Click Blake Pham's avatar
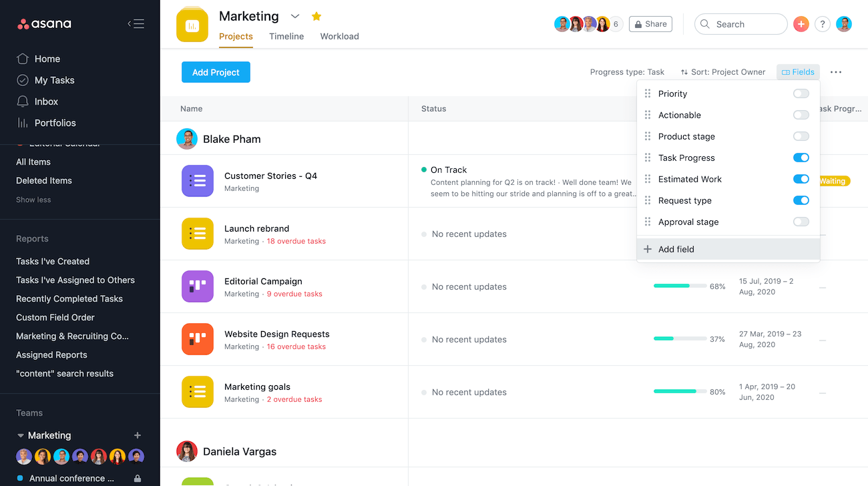 [x=187, y=139]
